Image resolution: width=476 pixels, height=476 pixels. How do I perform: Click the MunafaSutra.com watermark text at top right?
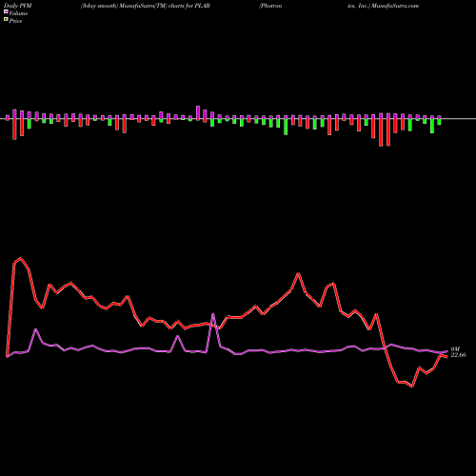(x=395, y=6)
